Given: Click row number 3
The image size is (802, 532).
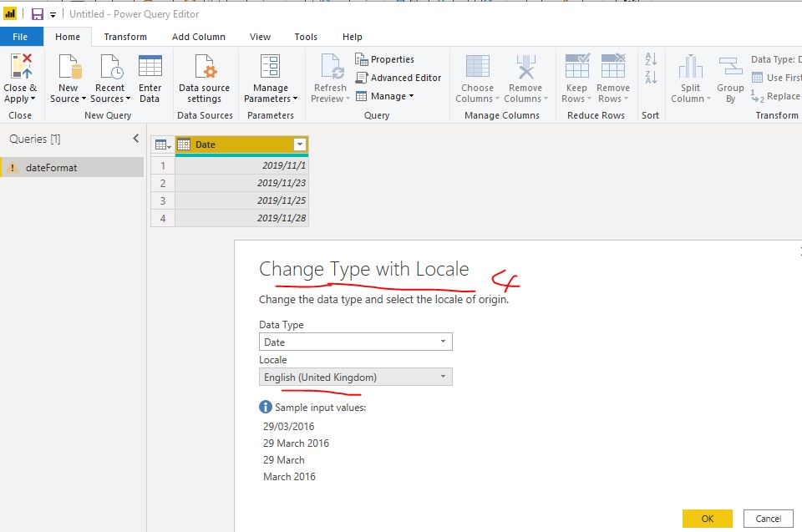Looking at the screenshot, I should (163, 200).
